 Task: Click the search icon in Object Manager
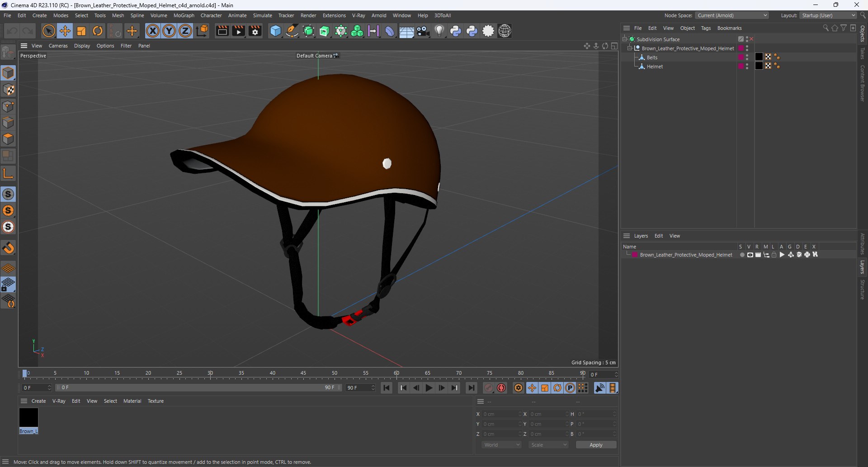(x=826, y=28)
